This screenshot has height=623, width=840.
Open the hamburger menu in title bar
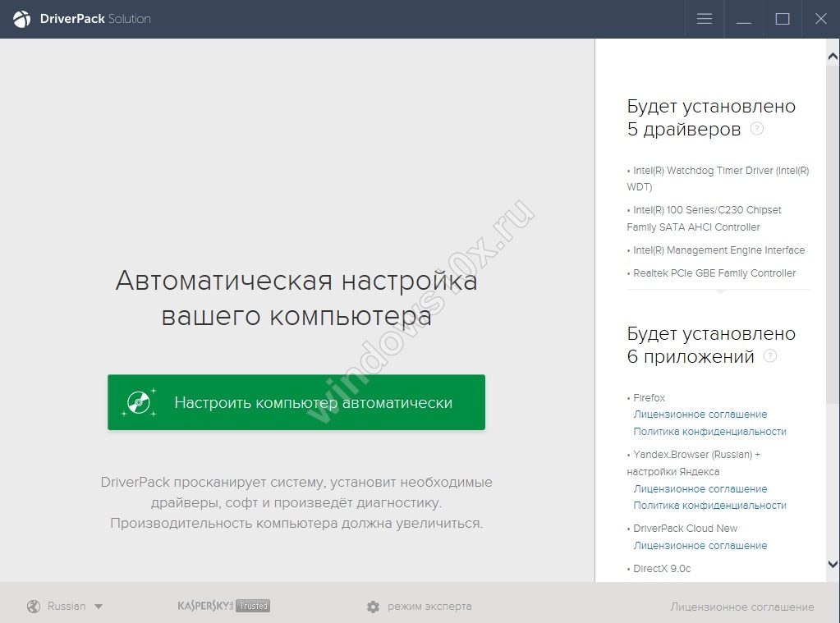(705, 19)
